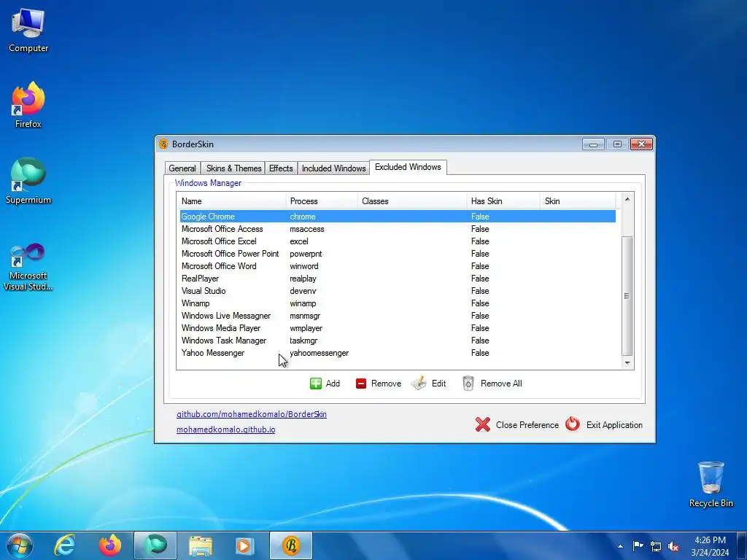Image resolution: width=747 pixels, height=560 pixels.
Task: Click the network tray icon
Action: coord(656,546)
